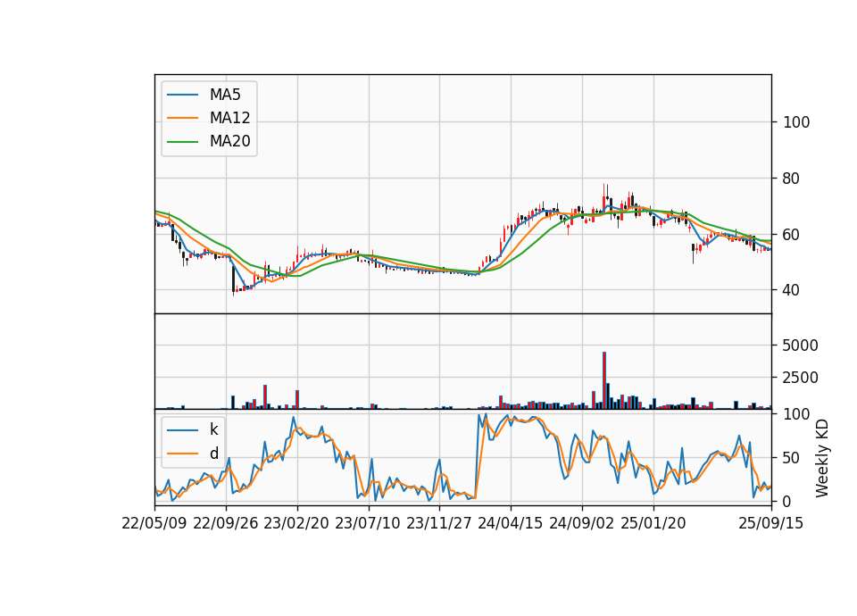Click the 23/11/27 date label

coord(439,523)
